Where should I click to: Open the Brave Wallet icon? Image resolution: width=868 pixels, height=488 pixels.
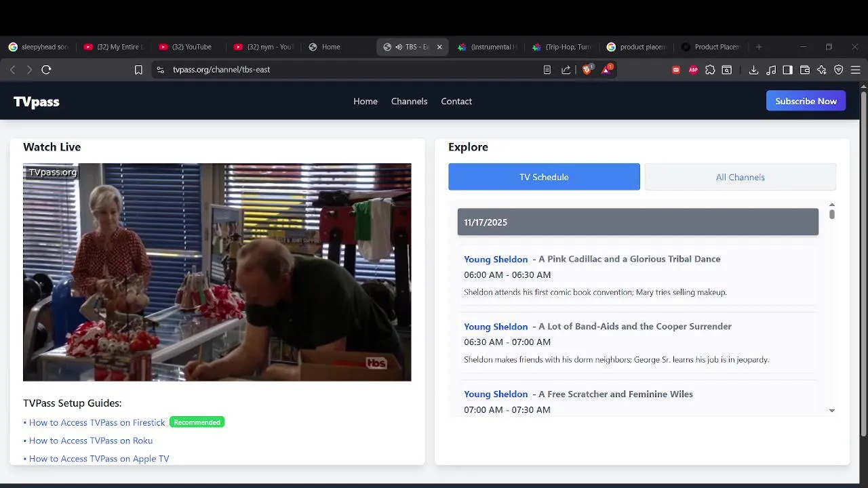pos(805,70)
